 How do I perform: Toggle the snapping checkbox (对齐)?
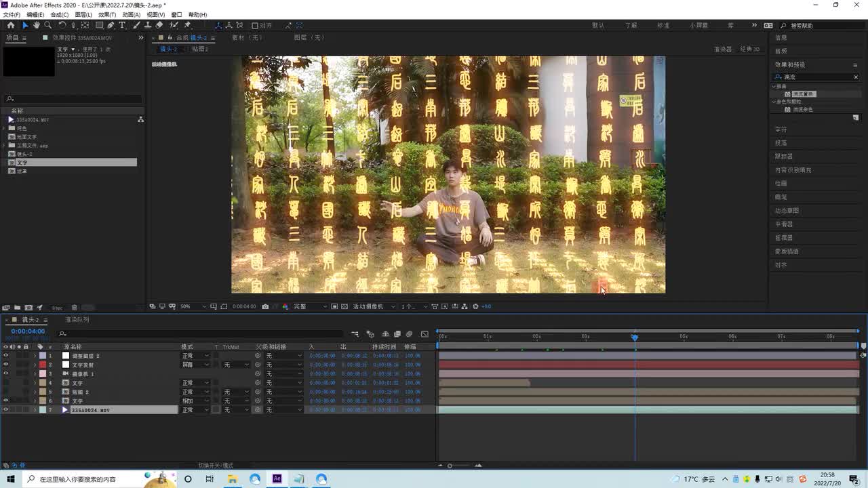pyautogui.click(x=255, y=26)
